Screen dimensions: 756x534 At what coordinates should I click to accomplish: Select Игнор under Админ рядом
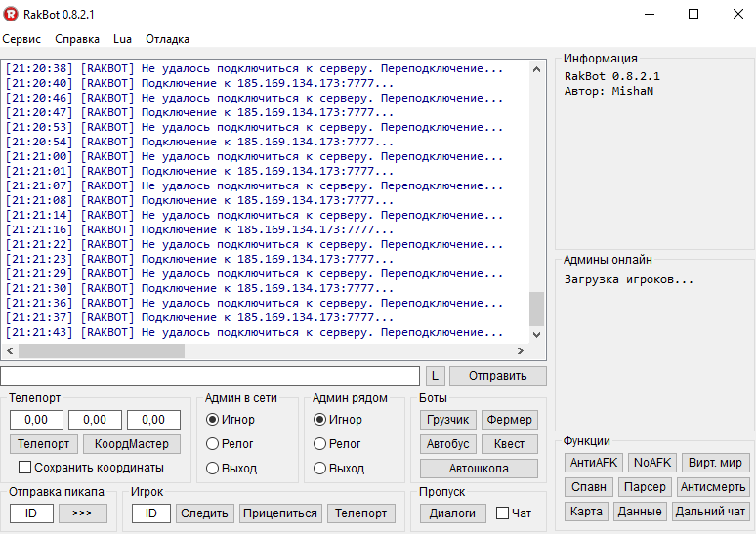click(x=319, y=420)
